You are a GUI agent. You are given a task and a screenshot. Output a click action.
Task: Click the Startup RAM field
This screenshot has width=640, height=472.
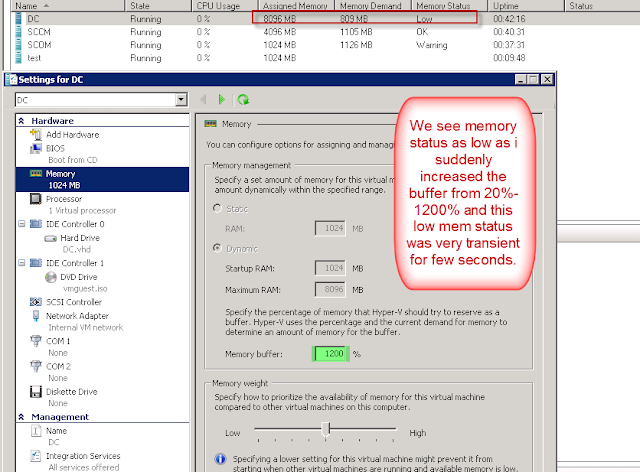[330, 268]
